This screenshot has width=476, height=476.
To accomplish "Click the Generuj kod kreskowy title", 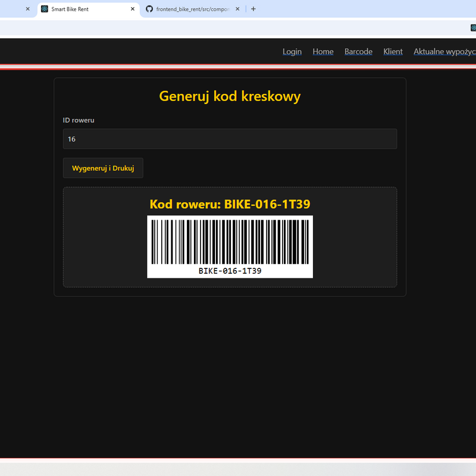I will (230, 96).
